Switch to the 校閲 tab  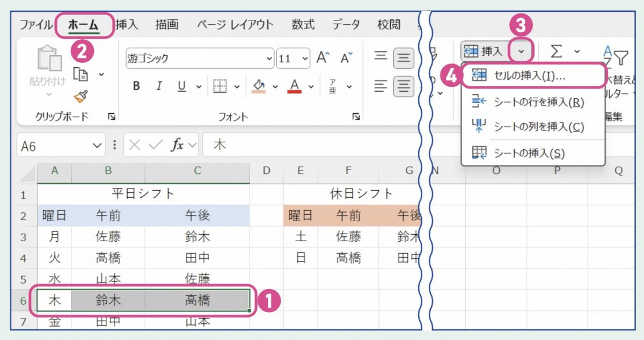389,24
